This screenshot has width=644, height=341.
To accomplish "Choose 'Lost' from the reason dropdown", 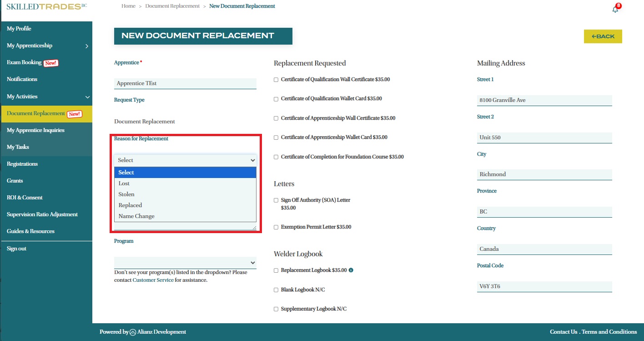I will coord(124,183).
